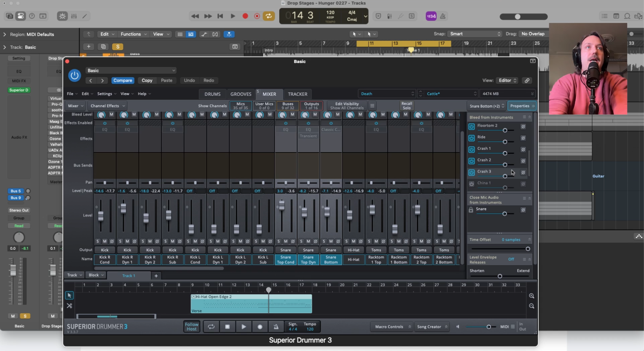Screen dimensions: 644x351
Task: Click the Recall Solo button
Action: [406, 106]
